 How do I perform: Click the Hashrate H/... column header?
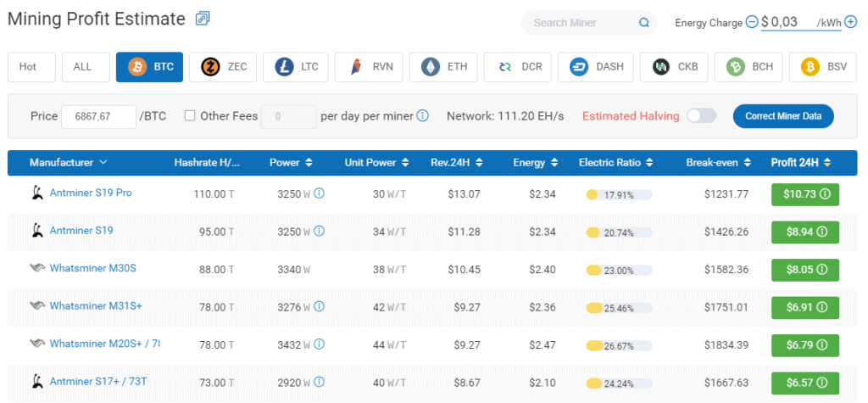[x=208, y=162]
